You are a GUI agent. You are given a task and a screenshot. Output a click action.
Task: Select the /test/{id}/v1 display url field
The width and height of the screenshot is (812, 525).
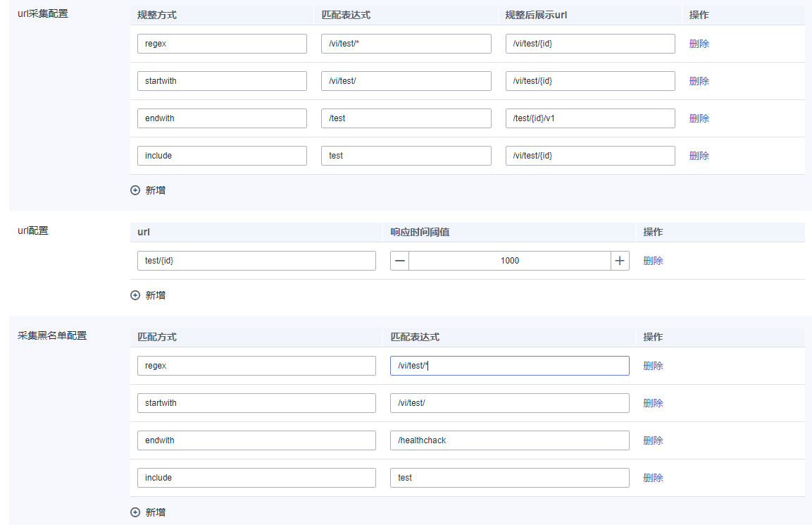tap(589, 118)
